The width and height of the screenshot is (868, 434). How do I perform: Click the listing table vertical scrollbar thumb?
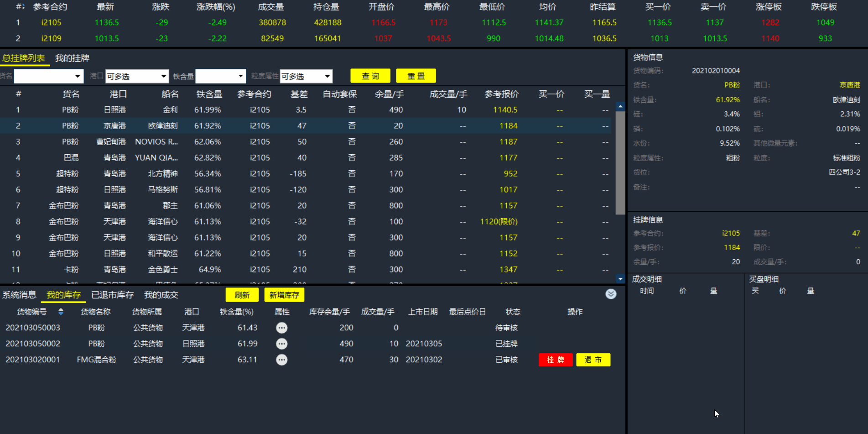[x=620, y=163]
